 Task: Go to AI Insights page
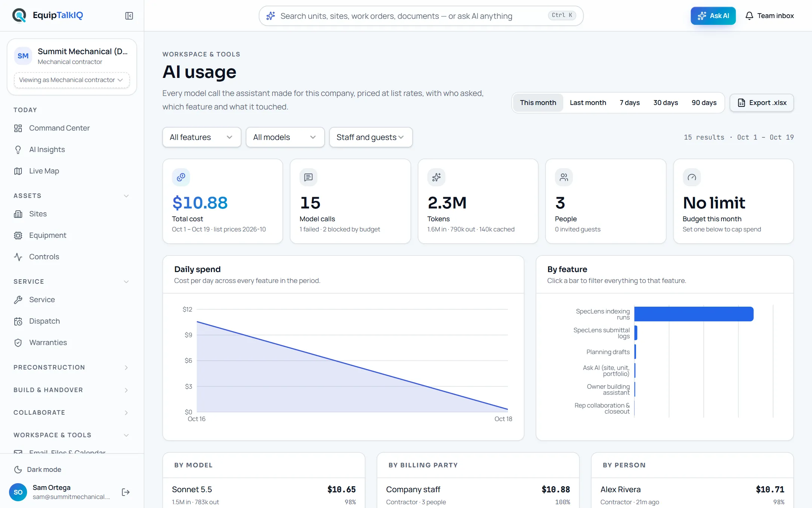pos(71,150)
